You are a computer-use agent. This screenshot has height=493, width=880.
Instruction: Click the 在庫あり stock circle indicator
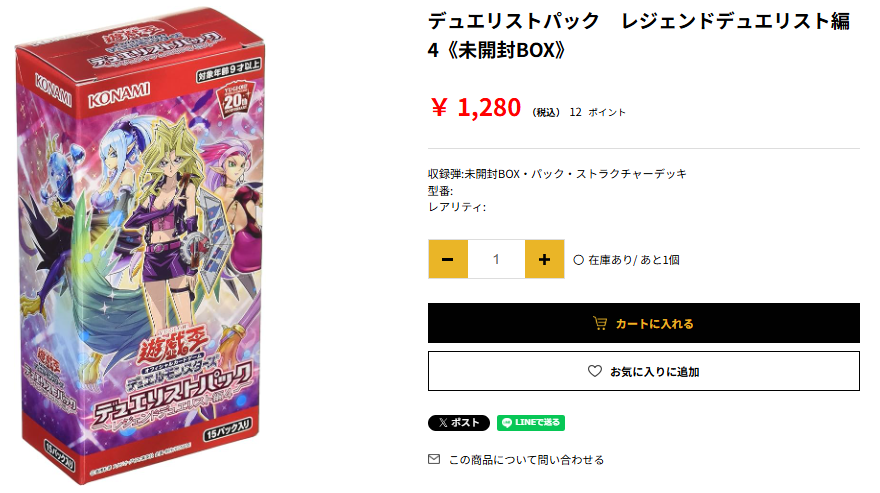tap(579, 260)
